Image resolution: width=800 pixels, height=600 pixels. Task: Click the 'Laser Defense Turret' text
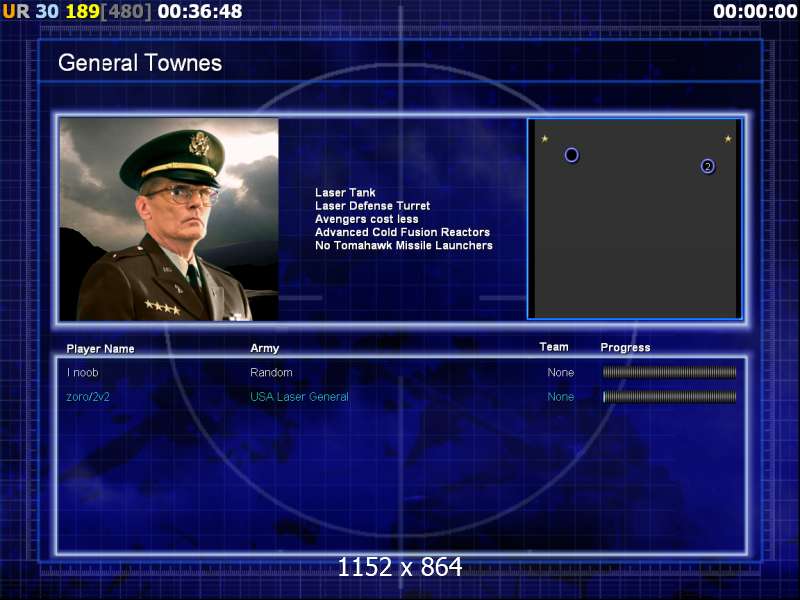pyautogui.click(x=372, y=206)
